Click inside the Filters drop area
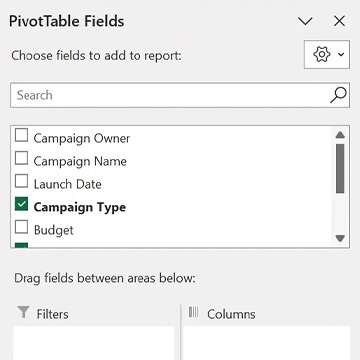The image size is (360, 360). [x=94, y=343]
